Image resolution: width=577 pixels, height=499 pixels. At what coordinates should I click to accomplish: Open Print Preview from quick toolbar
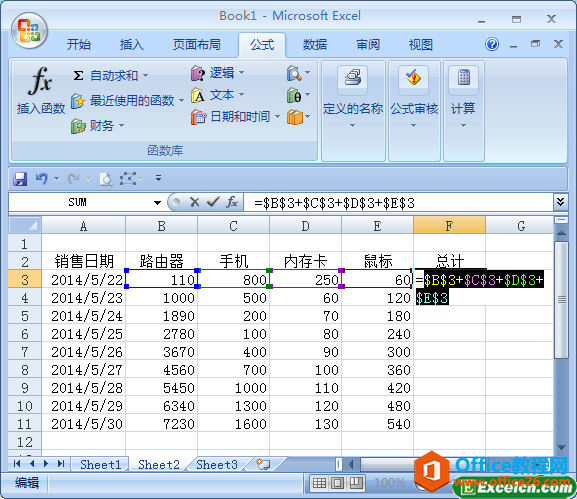coord(106,179)
